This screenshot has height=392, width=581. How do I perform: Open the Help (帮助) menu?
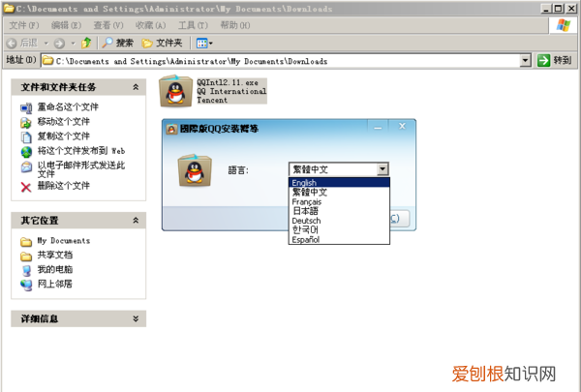(x=235, y=25)
